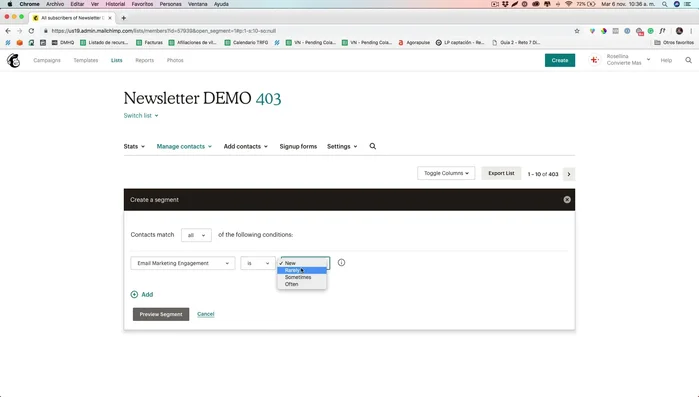Go to Templates in top navigation
The width and height of the screenshot is (699, 397).
tap(86, 60)
